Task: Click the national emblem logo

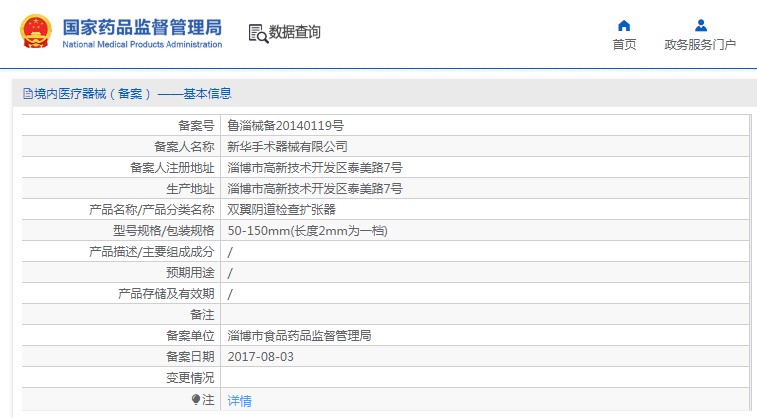Action: tap(36, 31)
